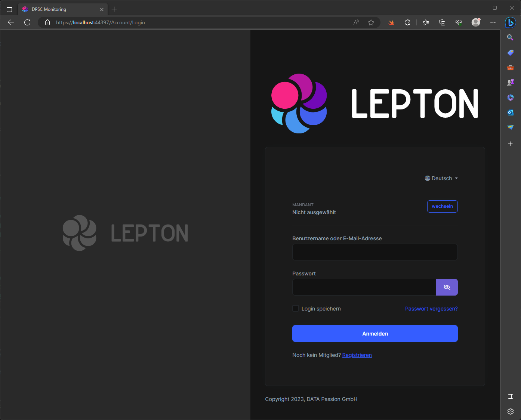521x420 pixels.
Task: Click wechseln to change the Mandant
Action: (x=442, y=206)
